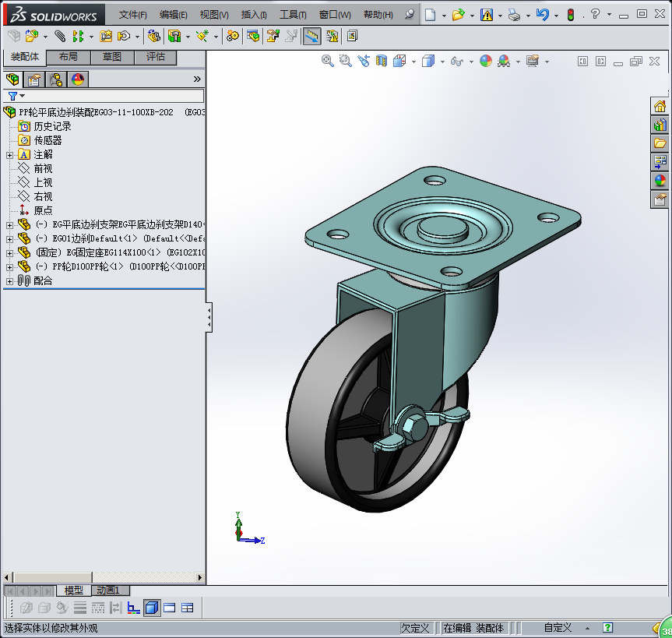
Task: Select the 模型 model tab
Action: coord(73,590)
